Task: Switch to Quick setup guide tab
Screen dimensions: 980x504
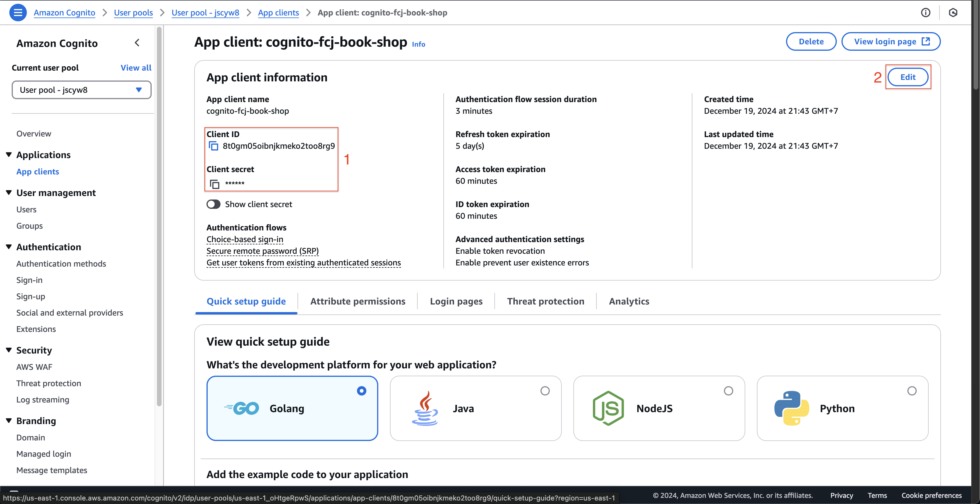Action: [x=246, y=302]
